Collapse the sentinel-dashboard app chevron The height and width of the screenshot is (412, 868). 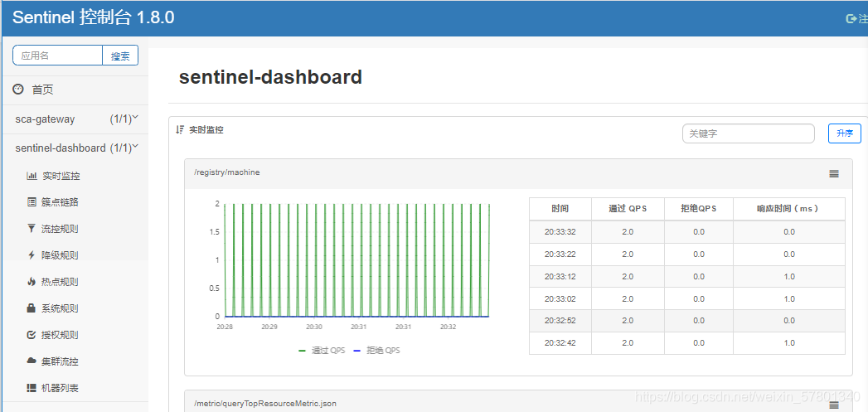(136, 148)
